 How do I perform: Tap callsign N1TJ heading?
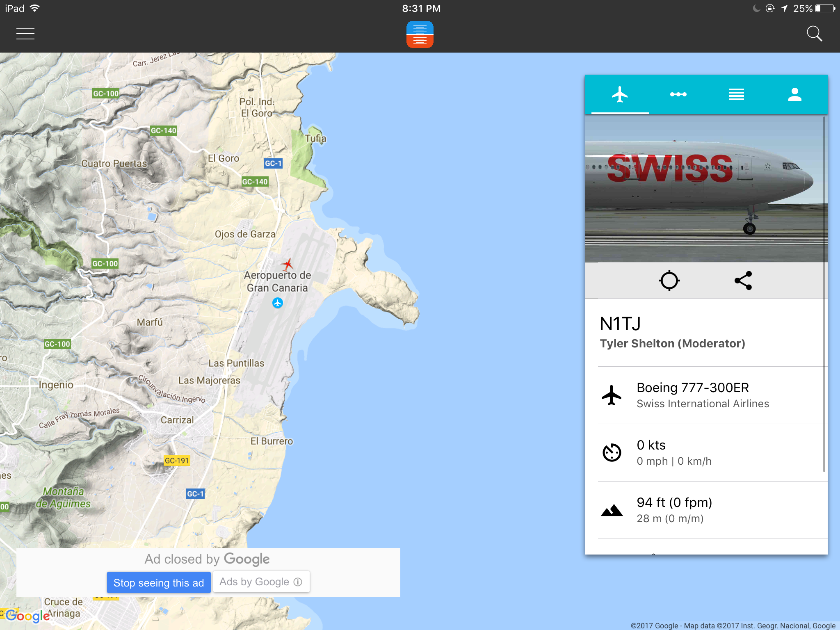tap(620, 324)
